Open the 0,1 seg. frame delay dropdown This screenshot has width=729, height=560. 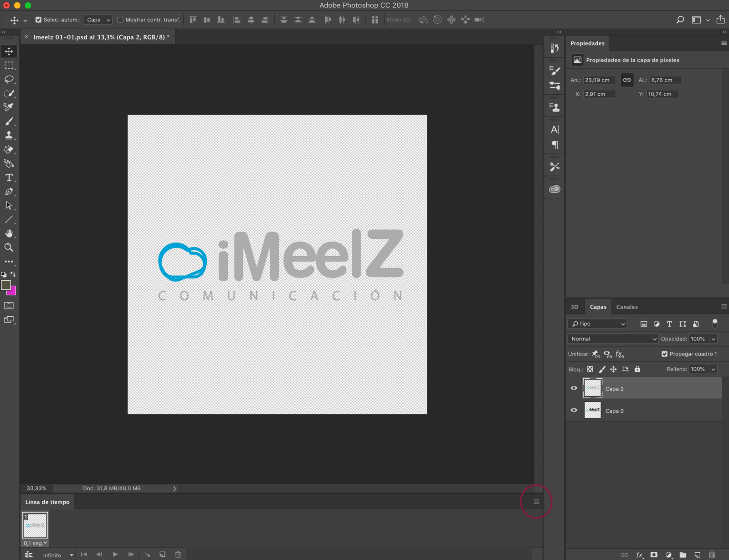point(36,543)
